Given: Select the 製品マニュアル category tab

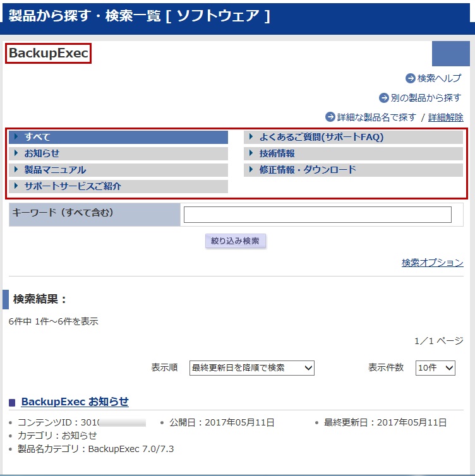Looking at the screenshot, I should click(119, 170).
